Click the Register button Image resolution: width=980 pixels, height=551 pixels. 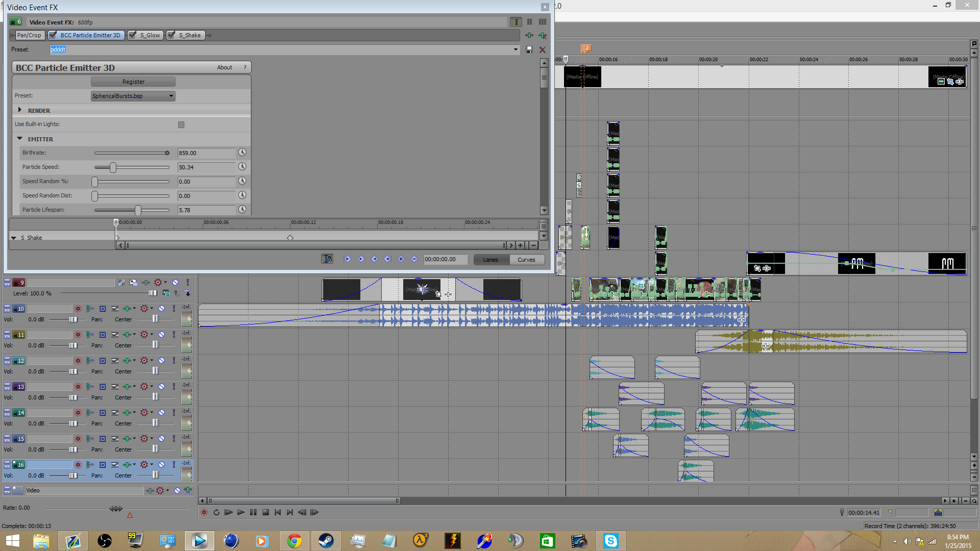(x=133, y=82)
